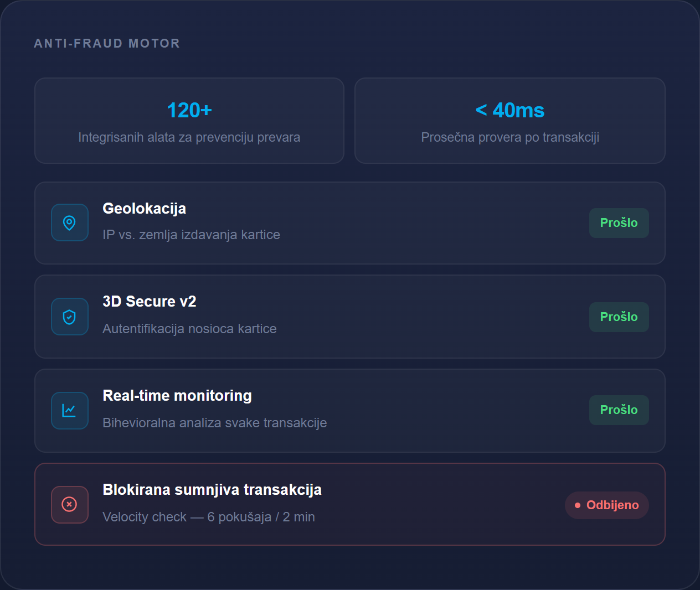Click the ANTI-FRAUD MOTOR heading
Viewport: 700px width, 590px height.
tap(107, 43)
